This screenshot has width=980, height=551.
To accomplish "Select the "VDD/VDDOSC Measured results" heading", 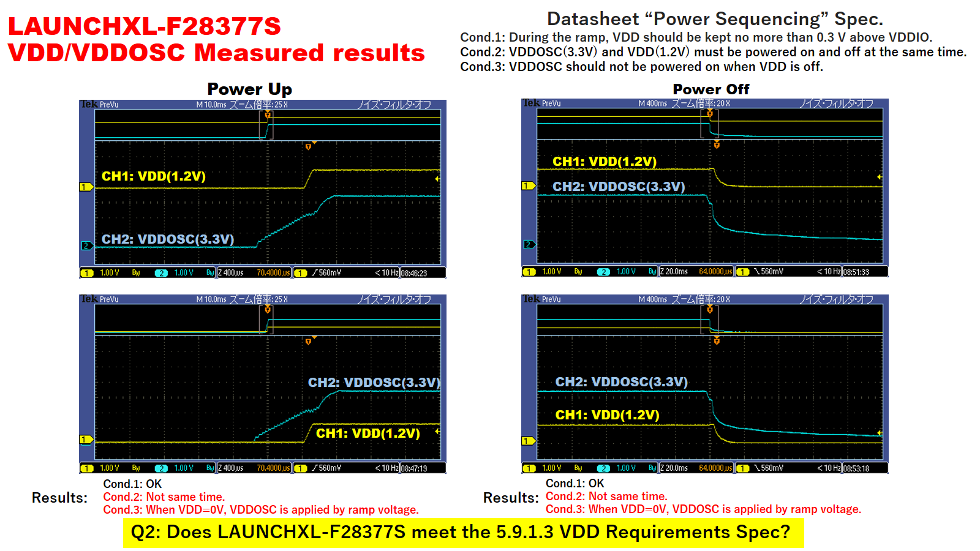I will coord(216,53).
